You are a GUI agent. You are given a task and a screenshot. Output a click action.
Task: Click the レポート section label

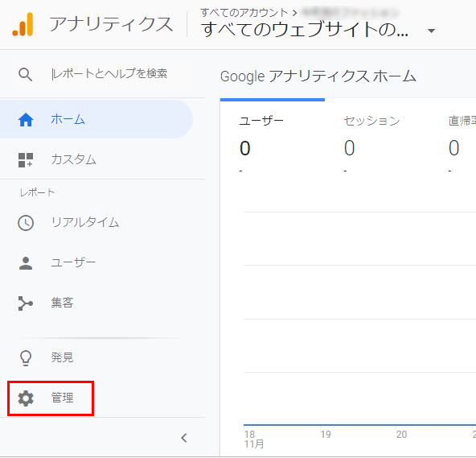[x=37, y=192]
